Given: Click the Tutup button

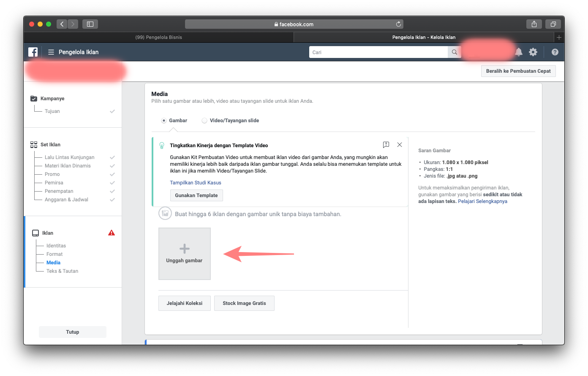Looking at the screenshot, I should (73, 332).
